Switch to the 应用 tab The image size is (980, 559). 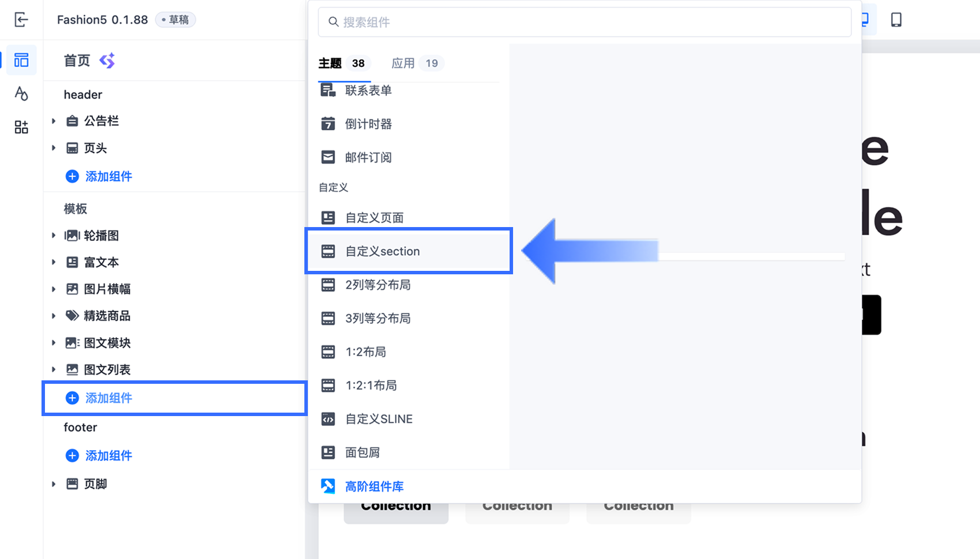pyautogui.click(x=417, y=63)
